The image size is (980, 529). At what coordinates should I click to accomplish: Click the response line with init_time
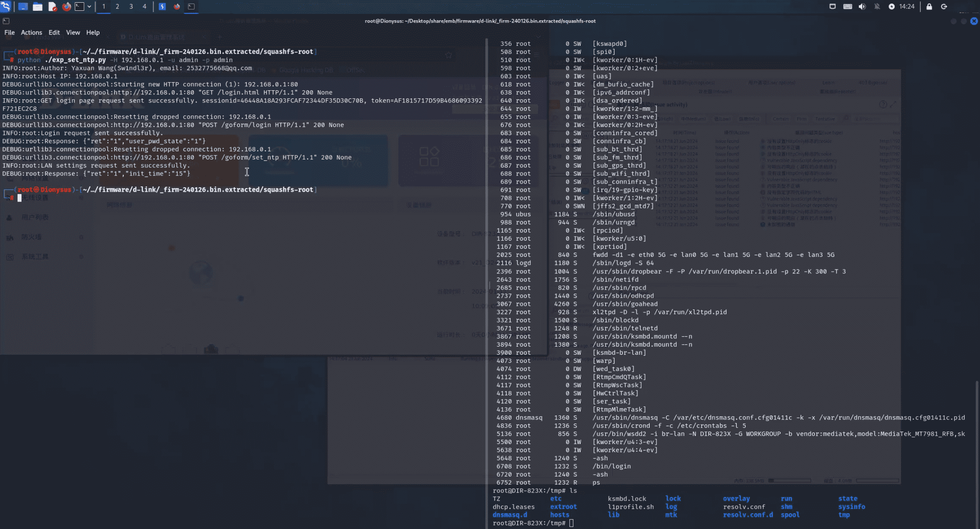96,173
